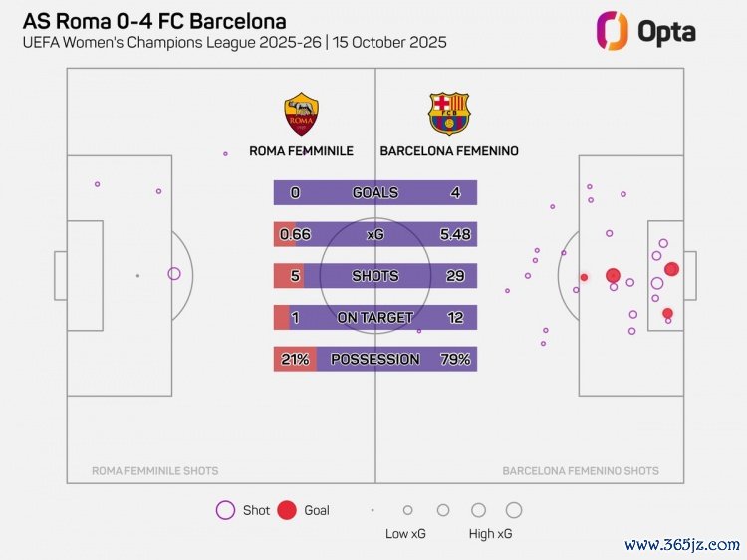Click the purple Shot legend circle
The image size is (747, 560).
[x=226, y=510]
